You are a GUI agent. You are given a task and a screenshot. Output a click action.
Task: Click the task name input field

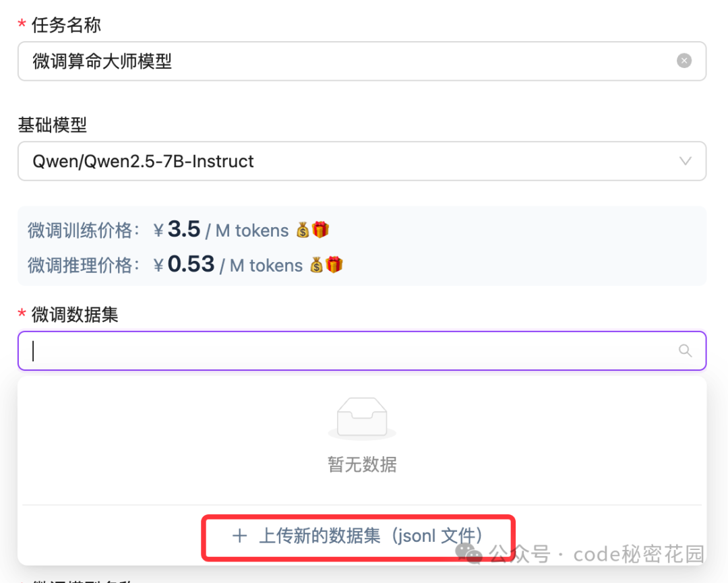pos(362,61)
